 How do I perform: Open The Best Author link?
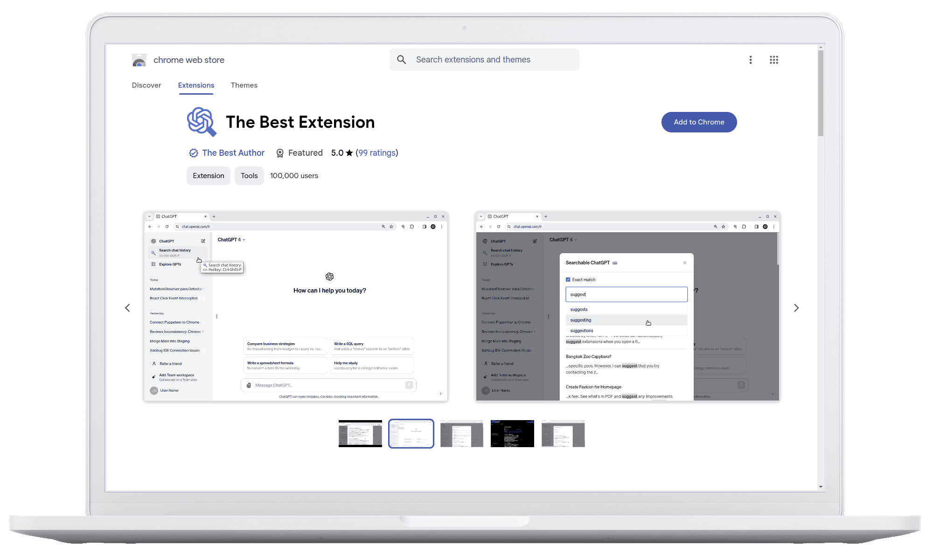point(233,153)
